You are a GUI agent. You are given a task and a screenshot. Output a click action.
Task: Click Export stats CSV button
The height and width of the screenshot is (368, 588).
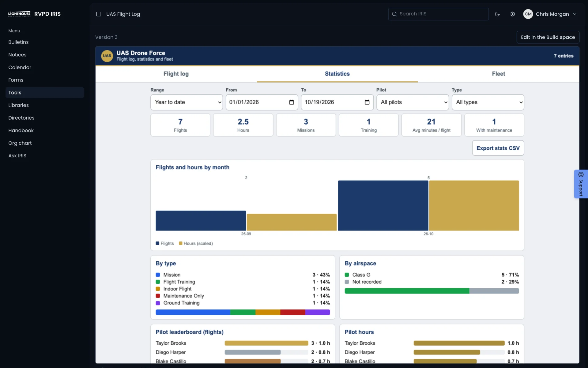[x=498, y=148]
